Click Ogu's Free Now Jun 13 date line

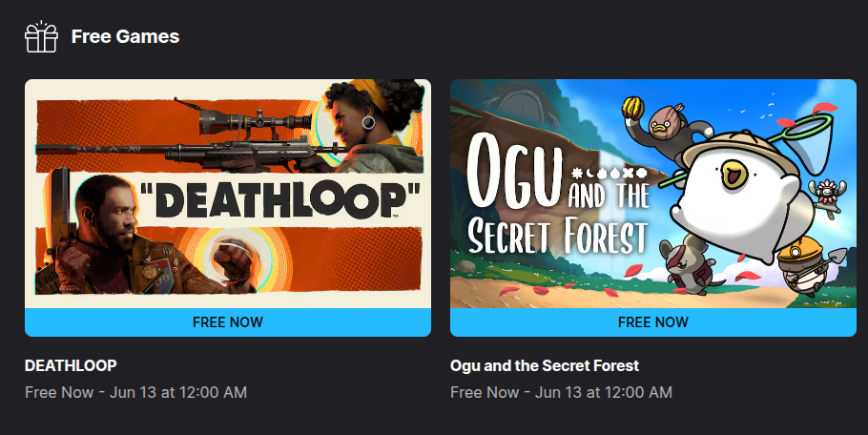click(561, 392)
